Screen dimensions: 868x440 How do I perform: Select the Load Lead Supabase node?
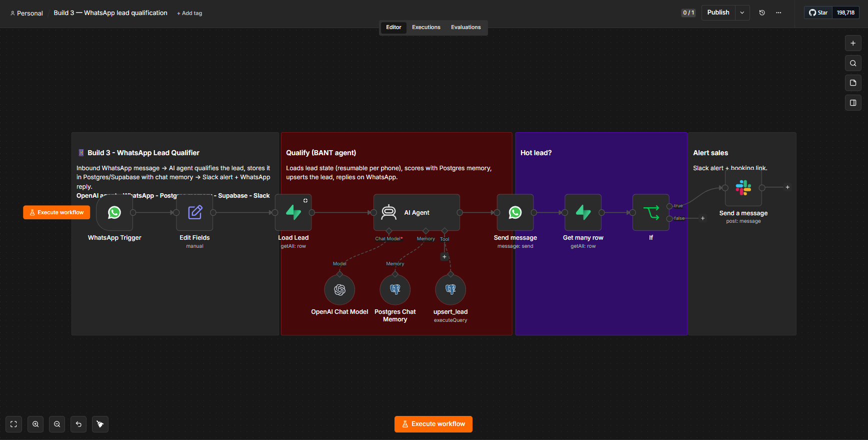[x=293, y=212]
